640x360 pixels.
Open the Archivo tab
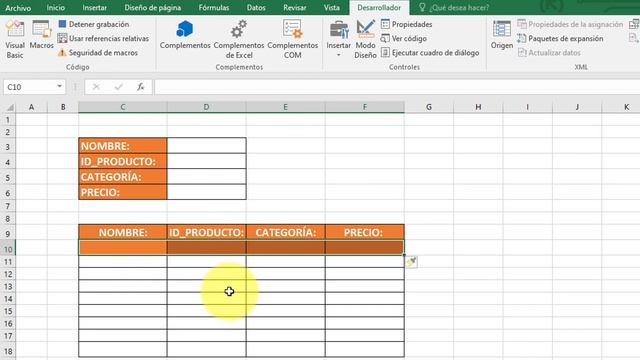[x=18, y=8]
